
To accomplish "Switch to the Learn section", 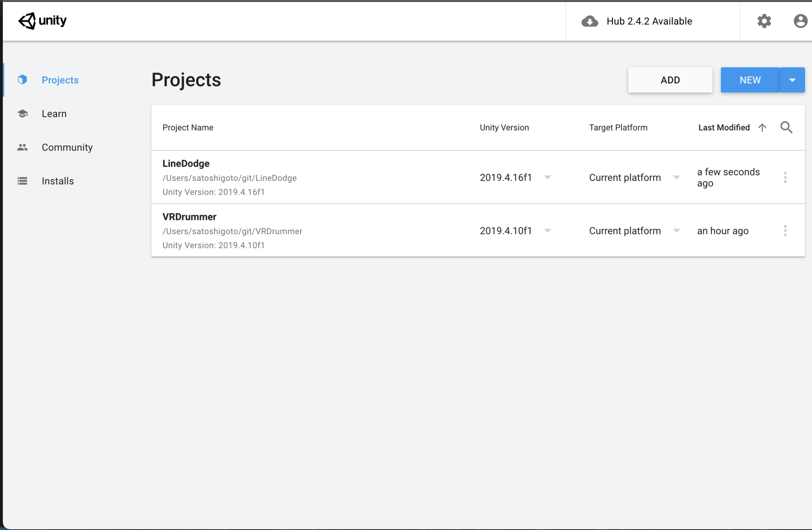I will coord(54,114).
